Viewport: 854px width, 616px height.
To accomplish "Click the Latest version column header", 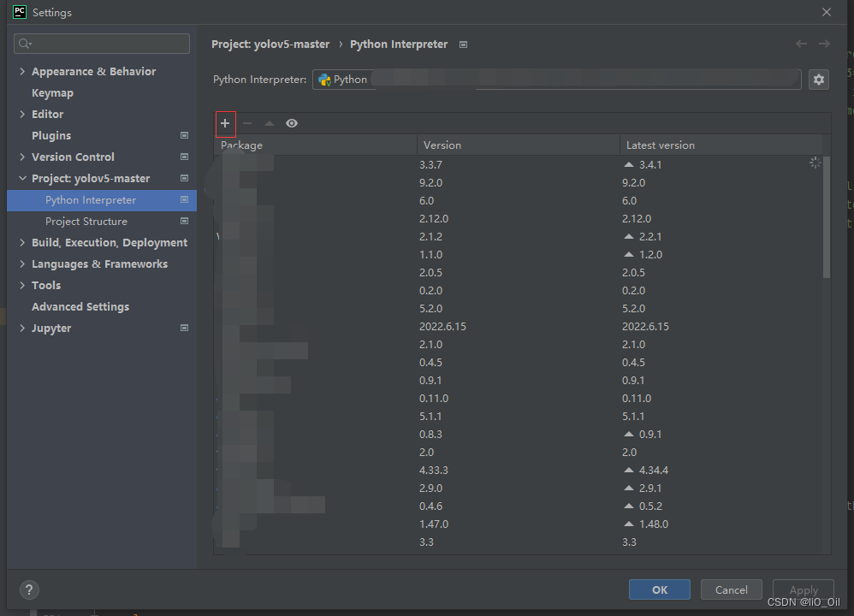I will (x=721, y=145).
